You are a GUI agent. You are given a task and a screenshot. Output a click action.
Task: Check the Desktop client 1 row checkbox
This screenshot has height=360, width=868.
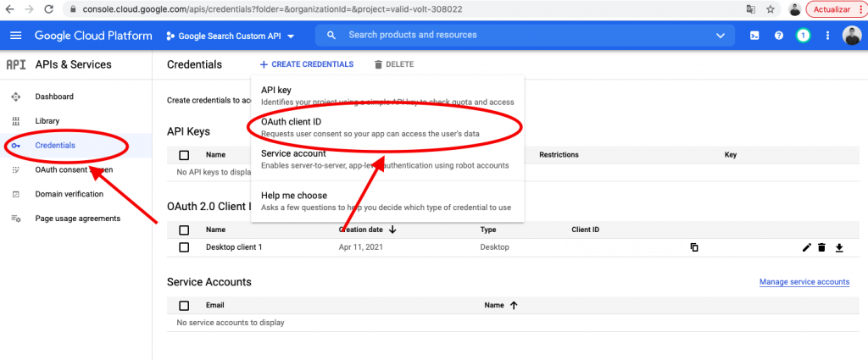tap(184, 247)
